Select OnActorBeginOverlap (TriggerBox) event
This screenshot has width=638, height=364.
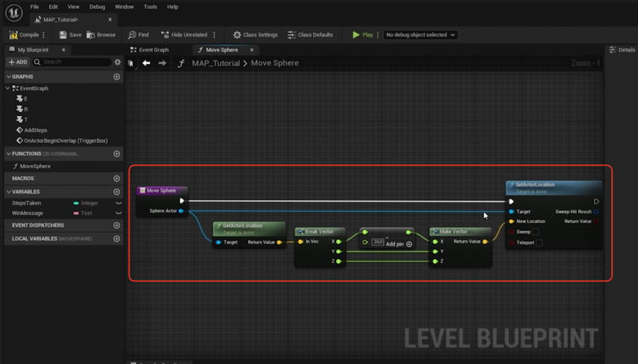point(62,140)
